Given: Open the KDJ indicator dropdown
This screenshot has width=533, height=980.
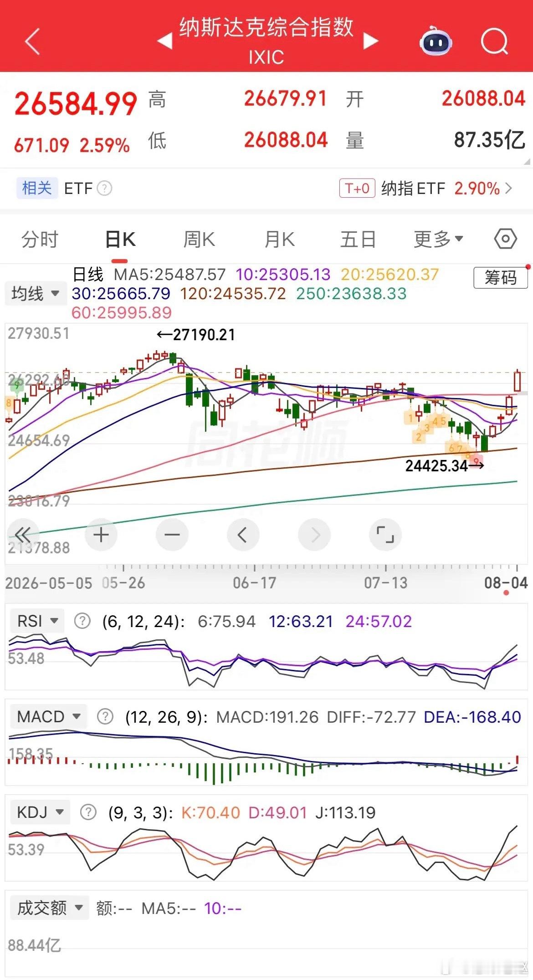Looking at the screenshot, I should coord(40,812).
